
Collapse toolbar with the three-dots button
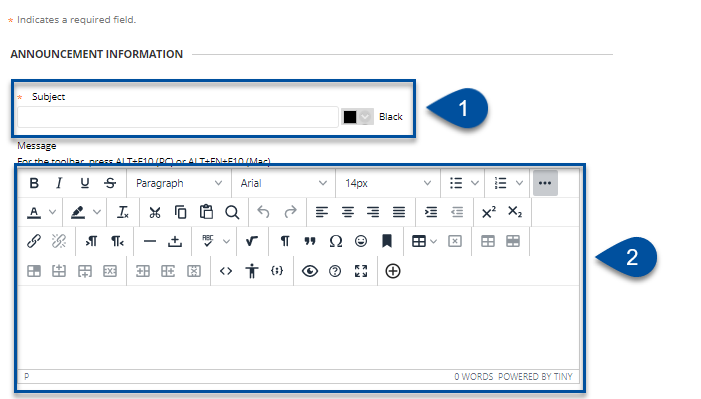pyautogui.click(x=545, y=183)
